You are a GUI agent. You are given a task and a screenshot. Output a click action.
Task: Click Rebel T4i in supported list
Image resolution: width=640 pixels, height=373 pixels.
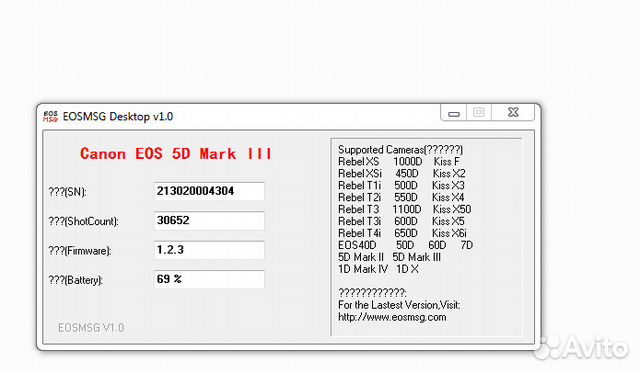pos(359,233)
